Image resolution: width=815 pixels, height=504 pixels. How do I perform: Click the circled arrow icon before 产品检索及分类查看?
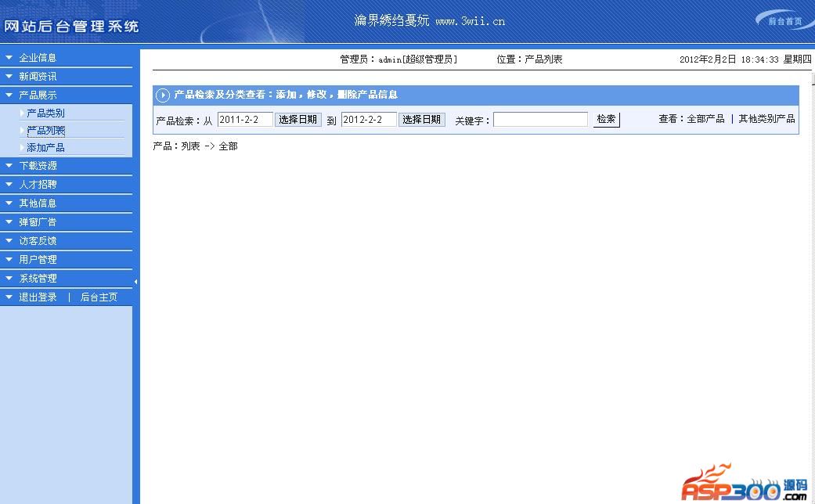coord(163,95)
